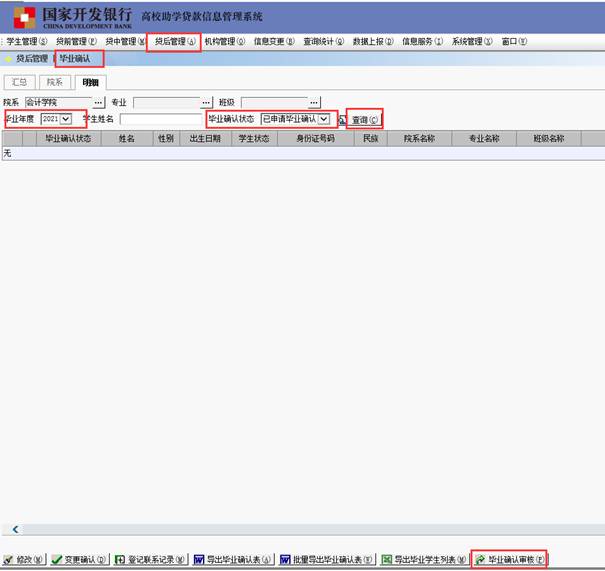Click 毕业确认审核 button
This screenshot has width=605, height=571.
(x=511, y=560)
